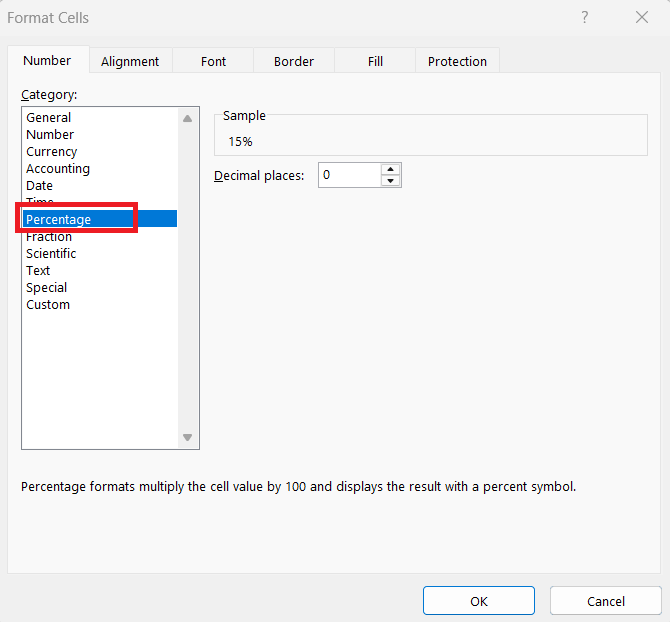Increase decimal places with up arrow
The image size is (670, 622).
click(x=390, y=169)
